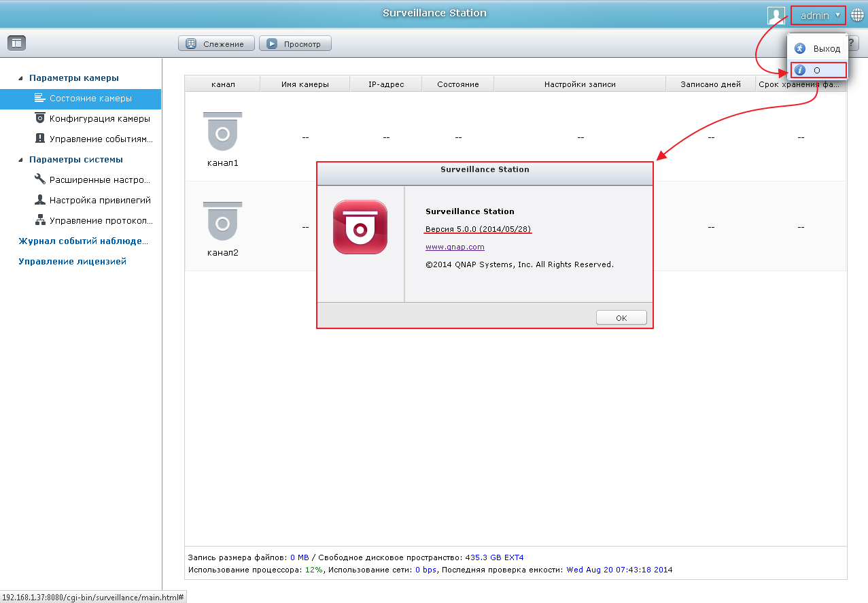
Task: Click the 435.3 GB EXT4 free space value
Action: pyautogui.click(x=494, y=557)
